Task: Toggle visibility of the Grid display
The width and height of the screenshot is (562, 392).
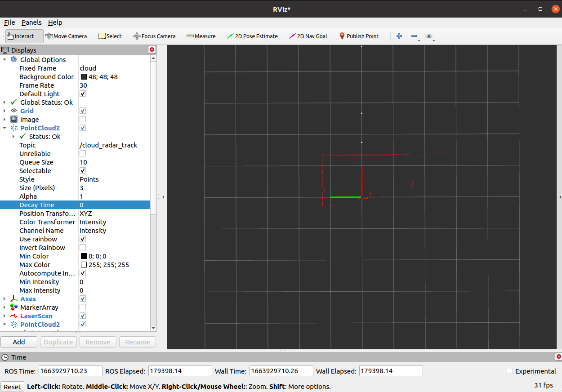Action: [x=82, y=111]
